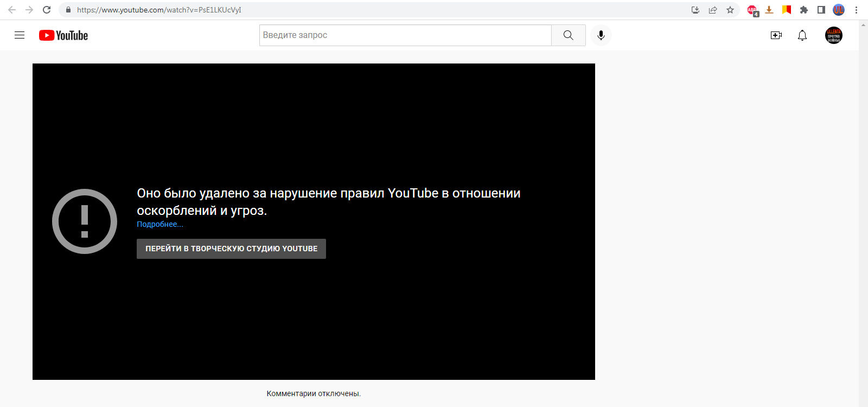Click the magnifier search button

(569, 35)
